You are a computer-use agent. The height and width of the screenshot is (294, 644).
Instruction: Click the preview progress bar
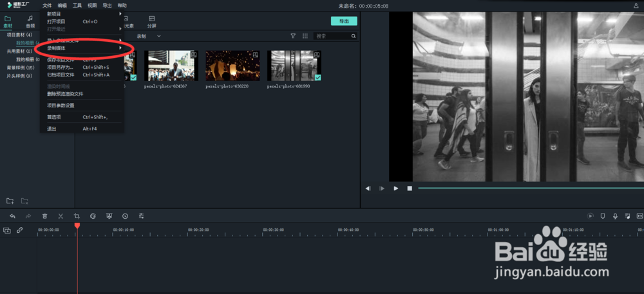pos(531,188)
